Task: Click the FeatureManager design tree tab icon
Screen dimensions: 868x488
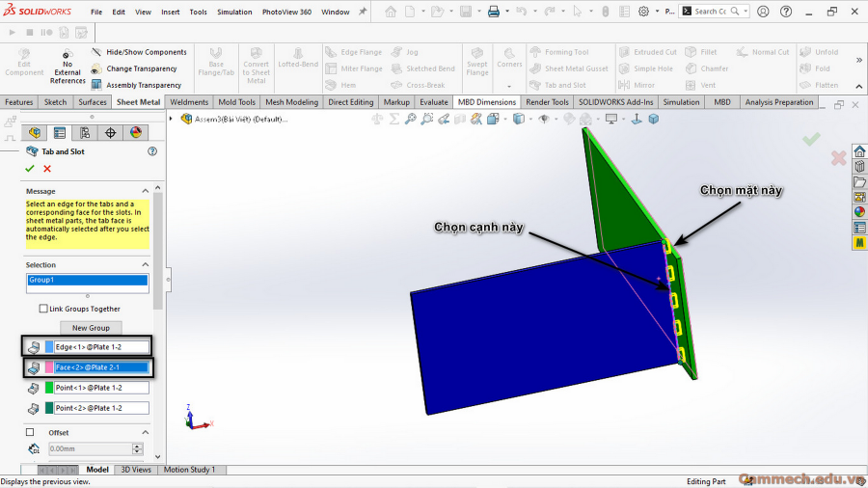Action: 35,133
